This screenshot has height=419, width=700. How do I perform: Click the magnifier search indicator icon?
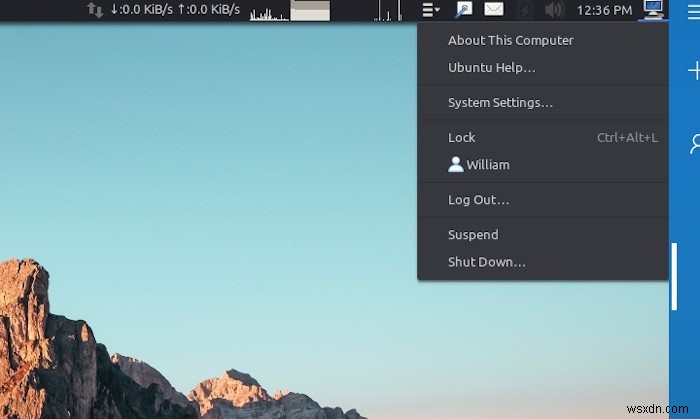click(463, 9)
